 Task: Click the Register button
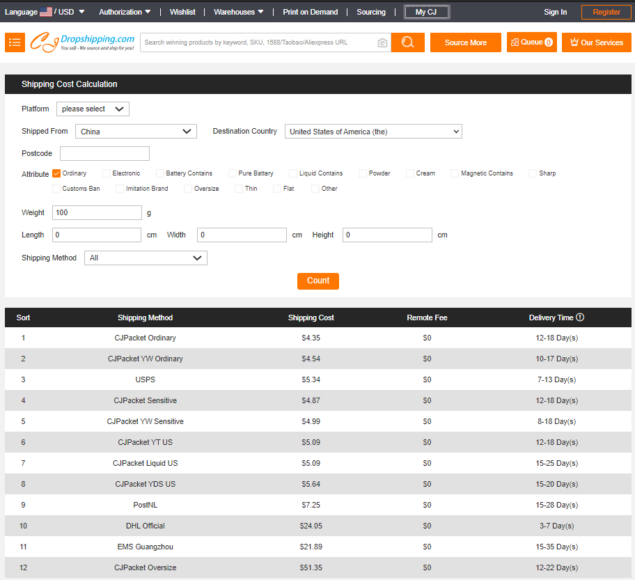[606, 12]
